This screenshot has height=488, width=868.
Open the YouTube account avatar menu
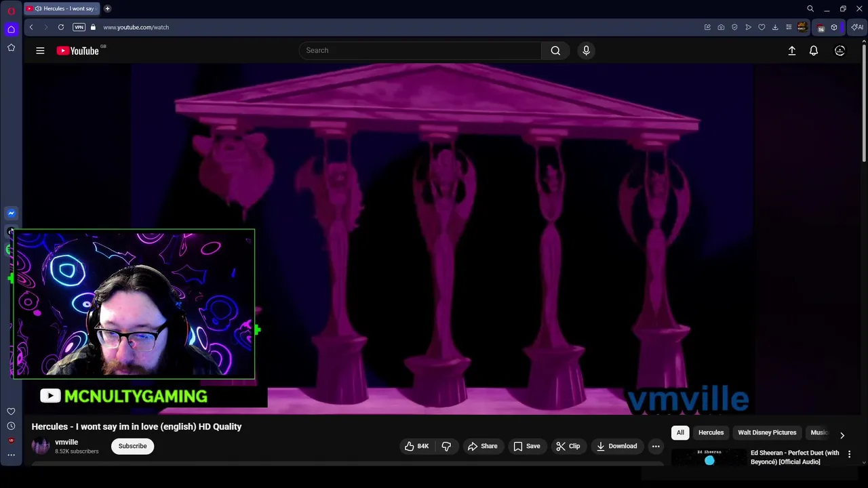[x=840, y=50]
